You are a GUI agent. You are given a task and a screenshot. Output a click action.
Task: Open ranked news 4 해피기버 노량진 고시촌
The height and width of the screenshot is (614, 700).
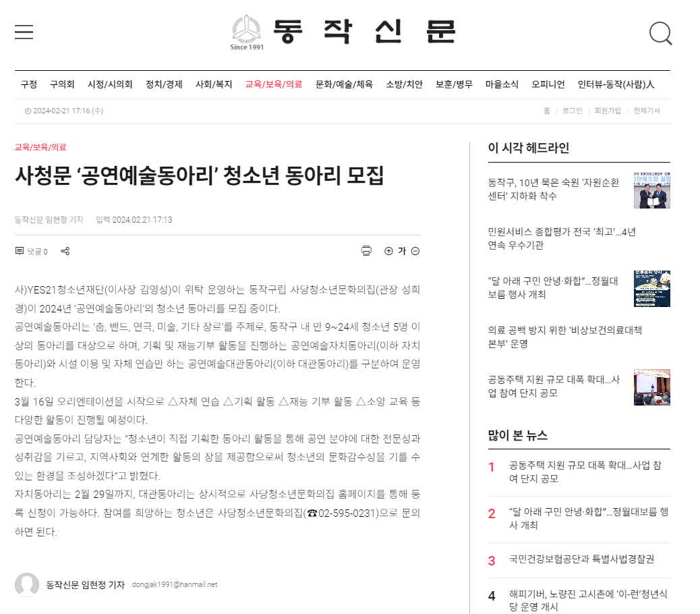[588, 600]
